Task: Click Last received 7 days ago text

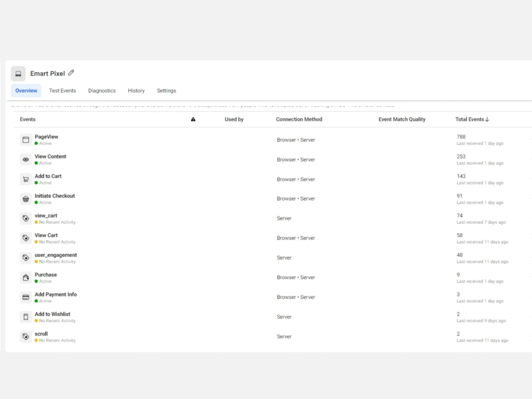Action: [x=481, y=222]
